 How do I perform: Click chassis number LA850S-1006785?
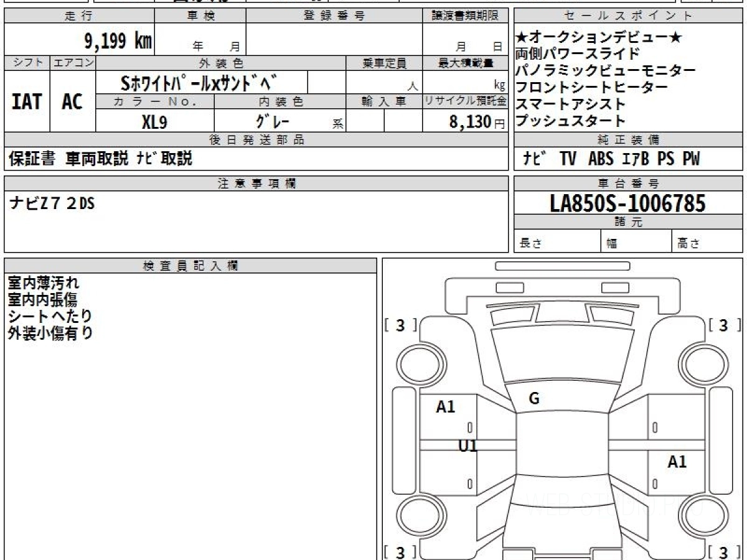pyautogui.click(x=628, y=203)
